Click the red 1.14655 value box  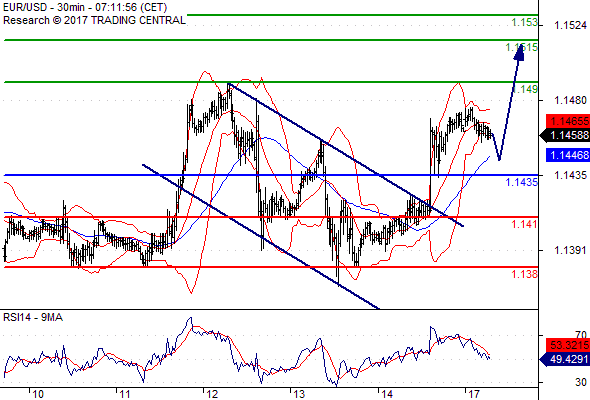coord(568,122)
